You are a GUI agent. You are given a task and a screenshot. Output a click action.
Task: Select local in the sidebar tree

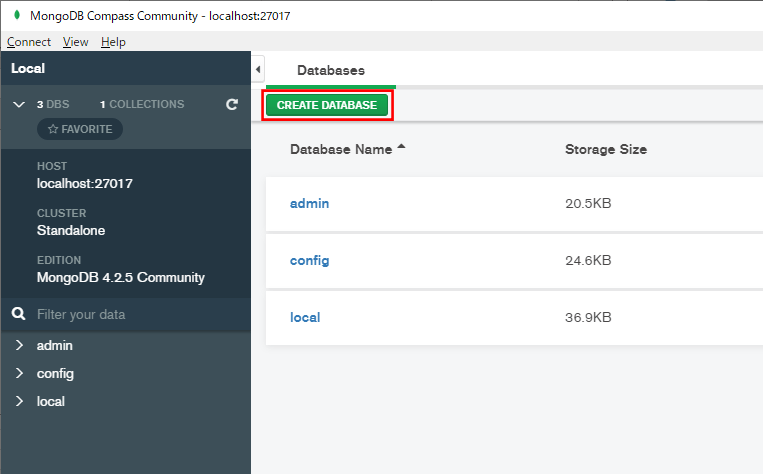coord(51,401)
